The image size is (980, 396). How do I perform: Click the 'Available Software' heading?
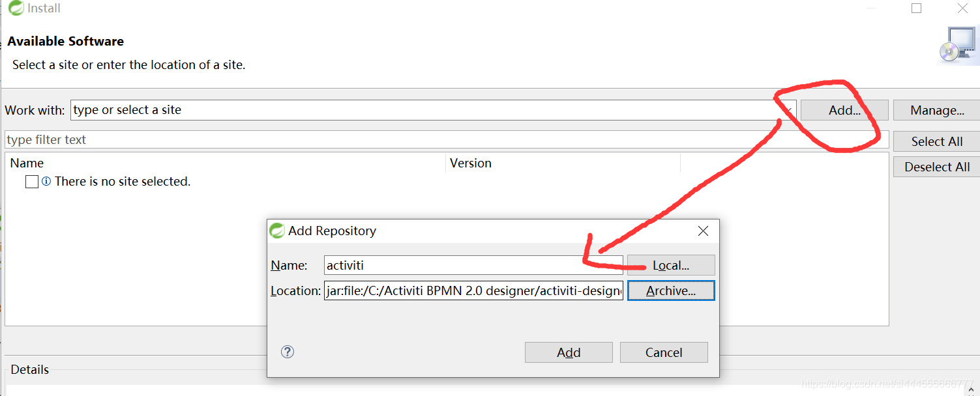pos(66,41)
